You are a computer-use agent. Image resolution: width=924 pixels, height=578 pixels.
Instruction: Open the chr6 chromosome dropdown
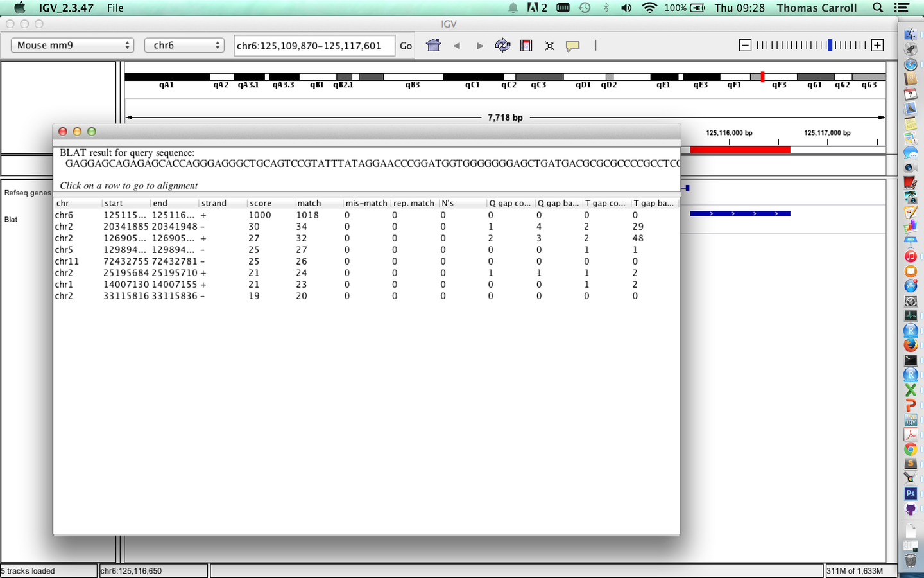(184, 45)
